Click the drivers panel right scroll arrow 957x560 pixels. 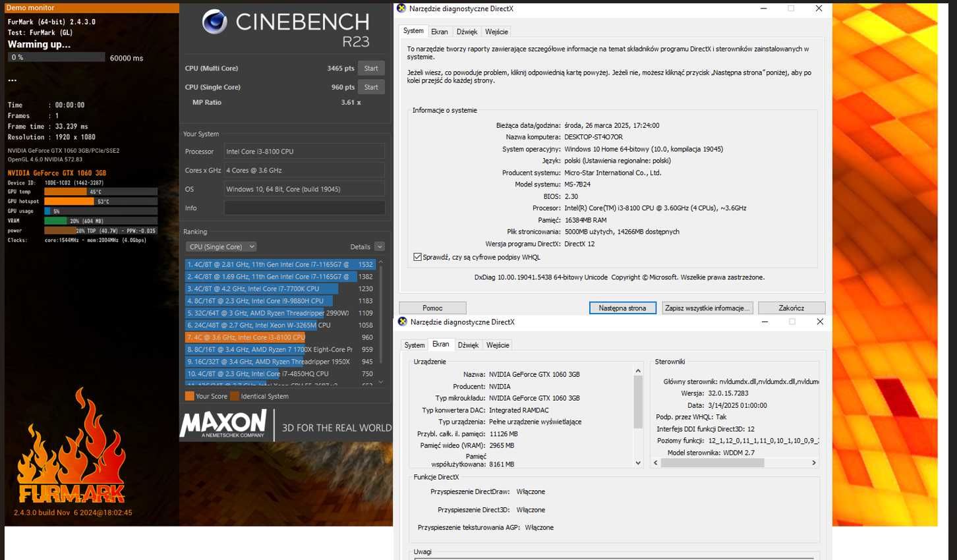coord(814,462)
